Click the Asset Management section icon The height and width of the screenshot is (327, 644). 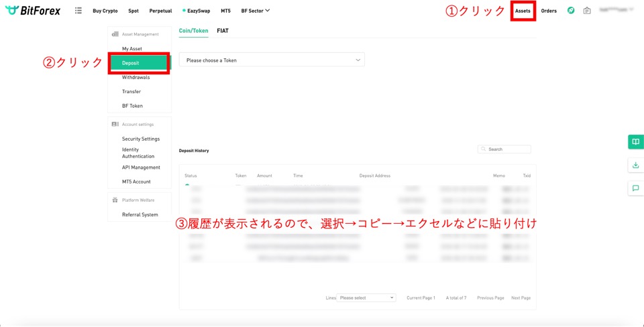[x=115, y=34]
